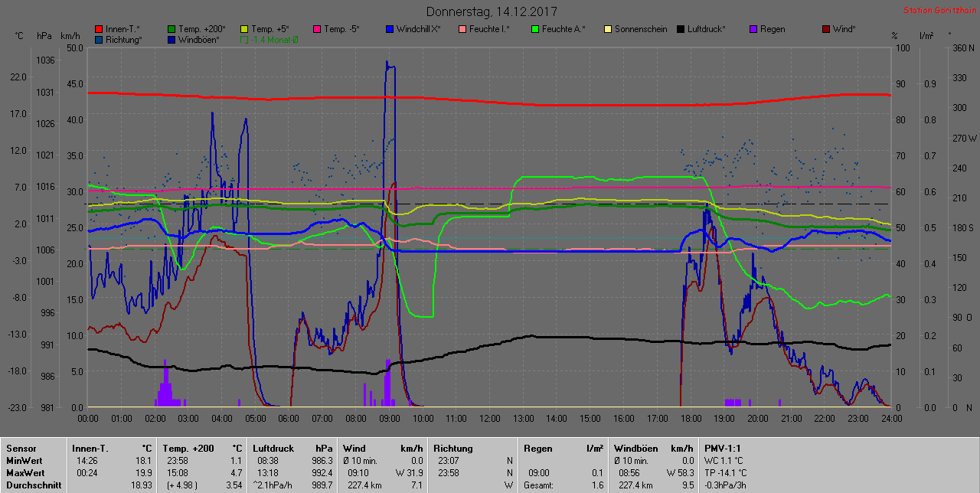Click the Innen-T. minimum value 18.1

(143, 461)
